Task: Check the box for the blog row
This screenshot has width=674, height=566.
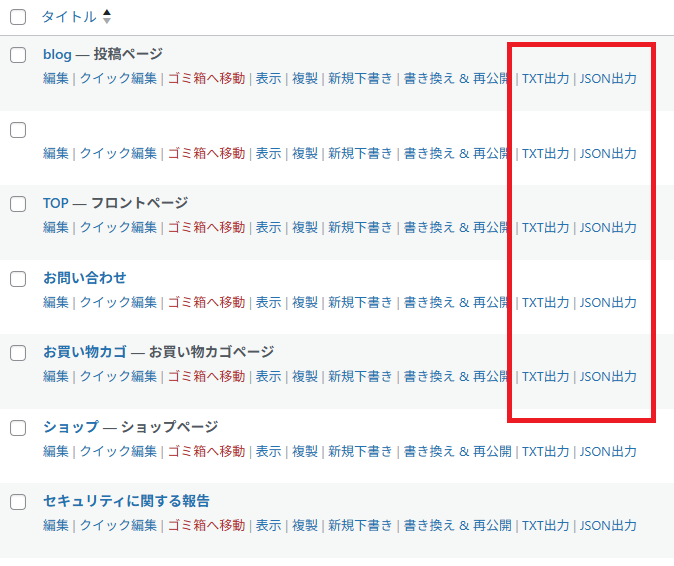Action: (18, 55)
